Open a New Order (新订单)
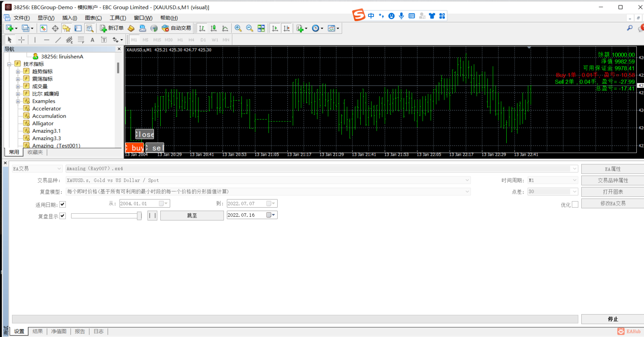The height and width of the screenshot is (337, 644). [x=112, y=28]
